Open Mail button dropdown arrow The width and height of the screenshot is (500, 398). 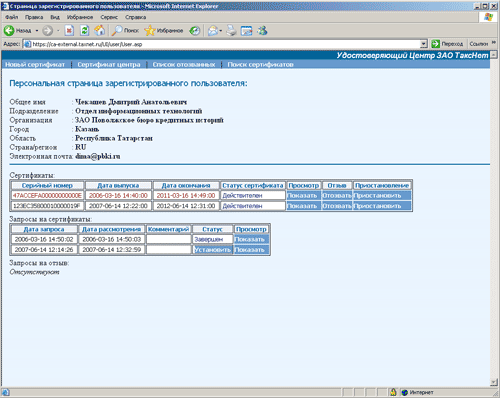221,31
